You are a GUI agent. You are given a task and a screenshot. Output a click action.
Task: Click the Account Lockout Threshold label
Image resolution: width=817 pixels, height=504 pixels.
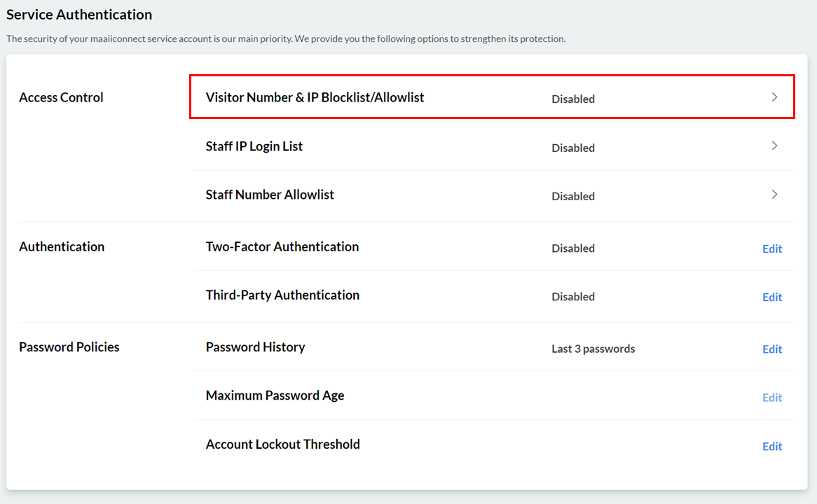[x=282, y=444]
